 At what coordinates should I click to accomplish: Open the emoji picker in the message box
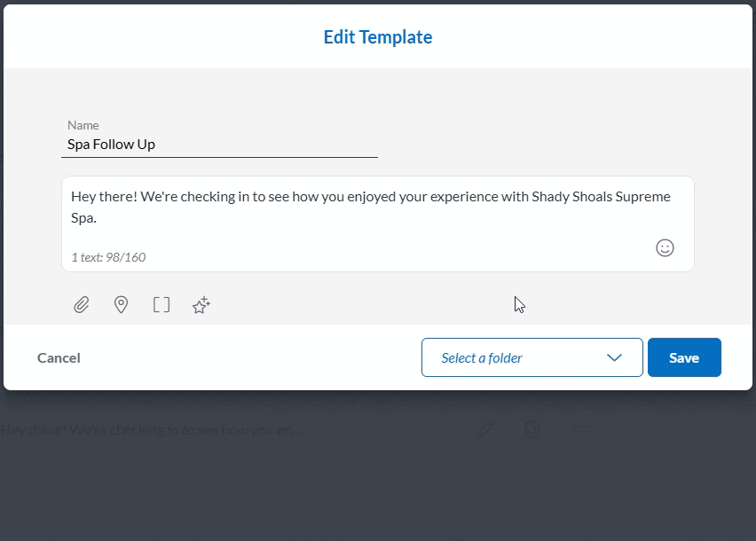pos(664,248)
